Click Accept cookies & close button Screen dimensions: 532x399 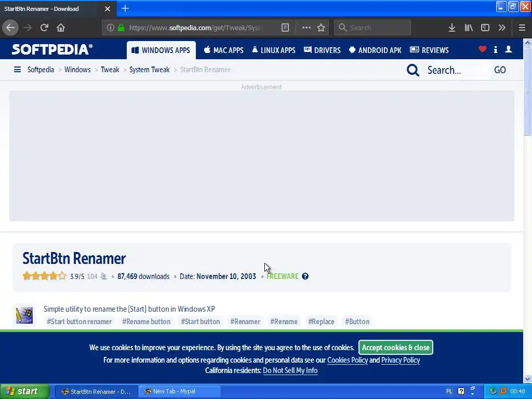(395, 348)
